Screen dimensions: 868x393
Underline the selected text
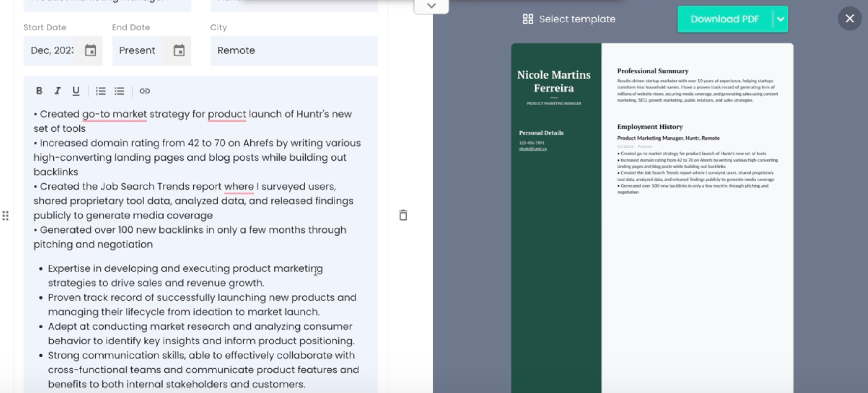[x=76, y=91]
